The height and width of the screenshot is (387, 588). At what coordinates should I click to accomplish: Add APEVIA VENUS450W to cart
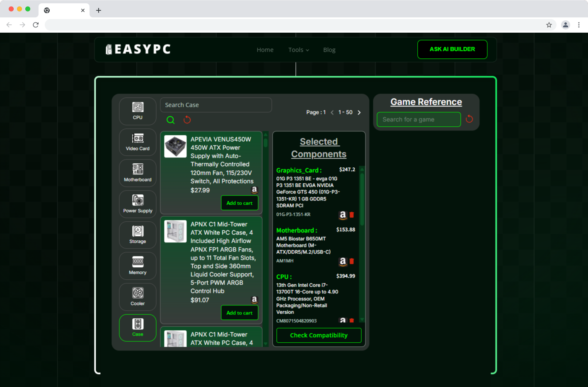pos(239,203)
